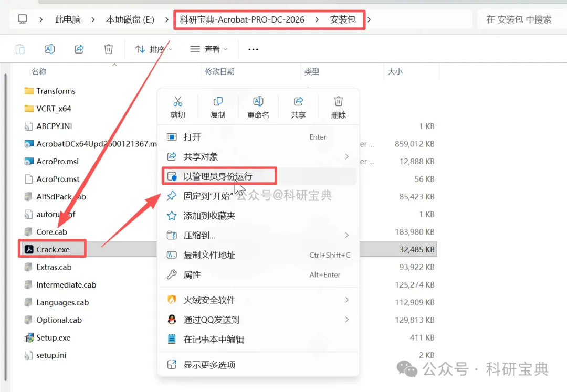Click the AcroPro.msi file icon

pos(29,161)
